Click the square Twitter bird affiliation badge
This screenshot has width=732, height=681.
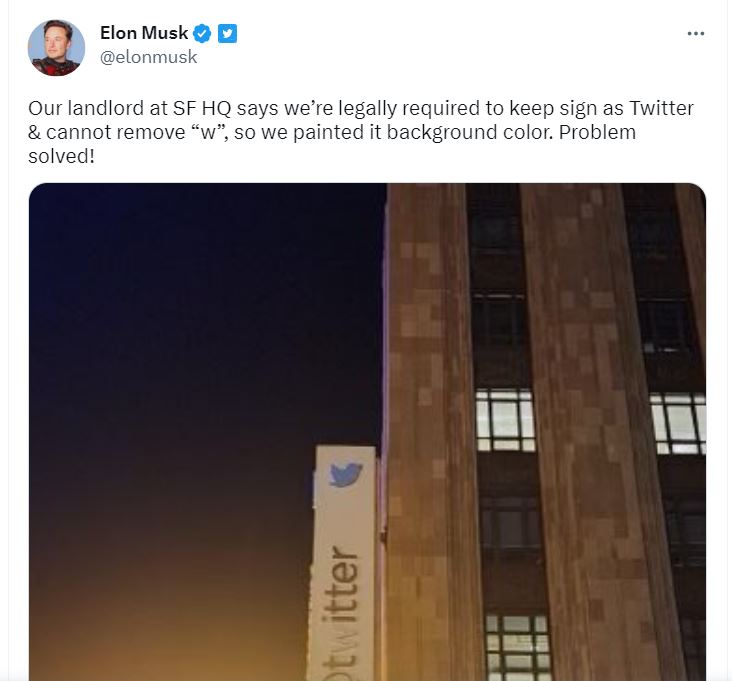[227, 34]
